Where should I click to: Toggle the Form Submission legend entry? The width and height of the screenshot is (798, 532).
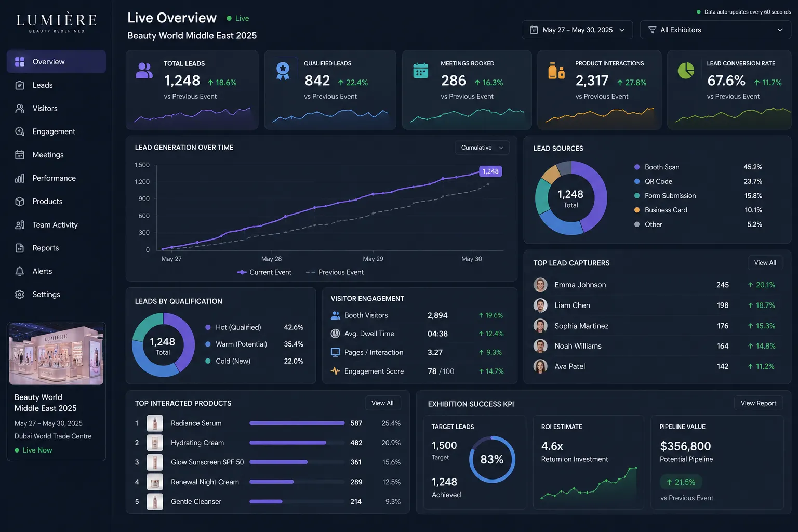click(x=665, y=196)
